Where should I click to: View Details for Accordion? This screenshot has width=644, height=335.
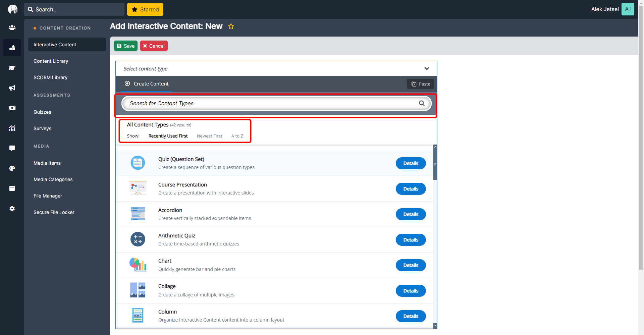coord(411,214)
